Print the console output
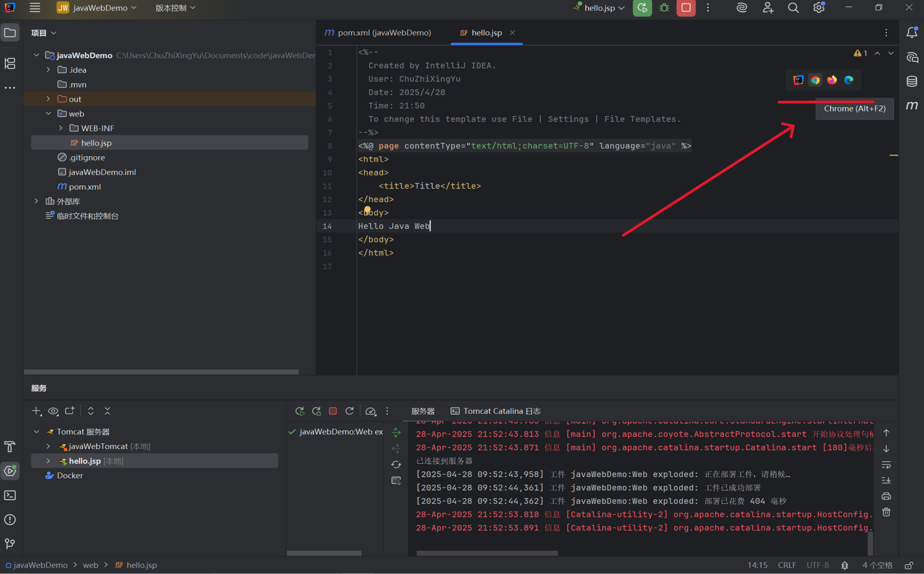Screen dimensions: 924x574 pos(886,496)
